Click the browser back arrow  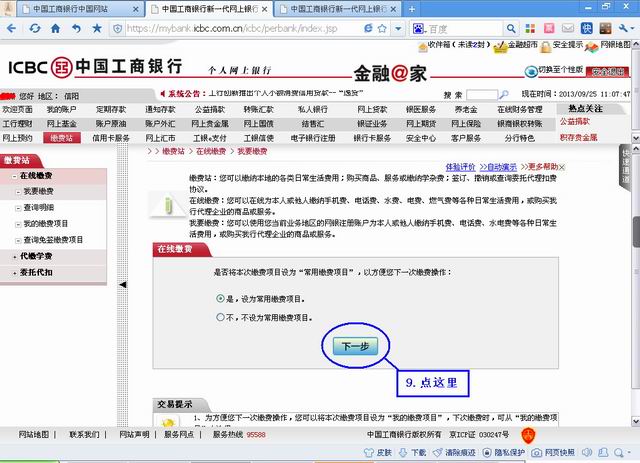click(11, 28)
